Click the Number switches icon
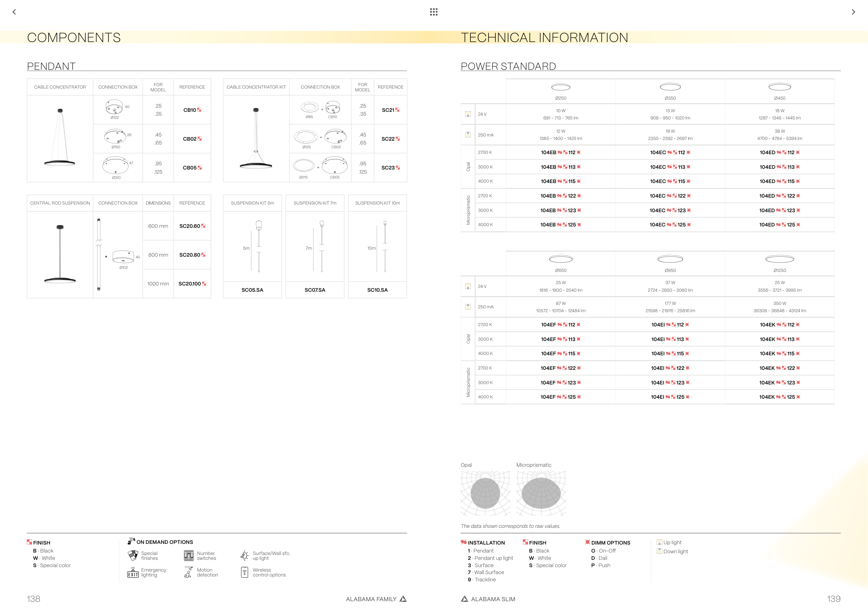The height and width of the screenshot is (614, 868). (189, 555)
